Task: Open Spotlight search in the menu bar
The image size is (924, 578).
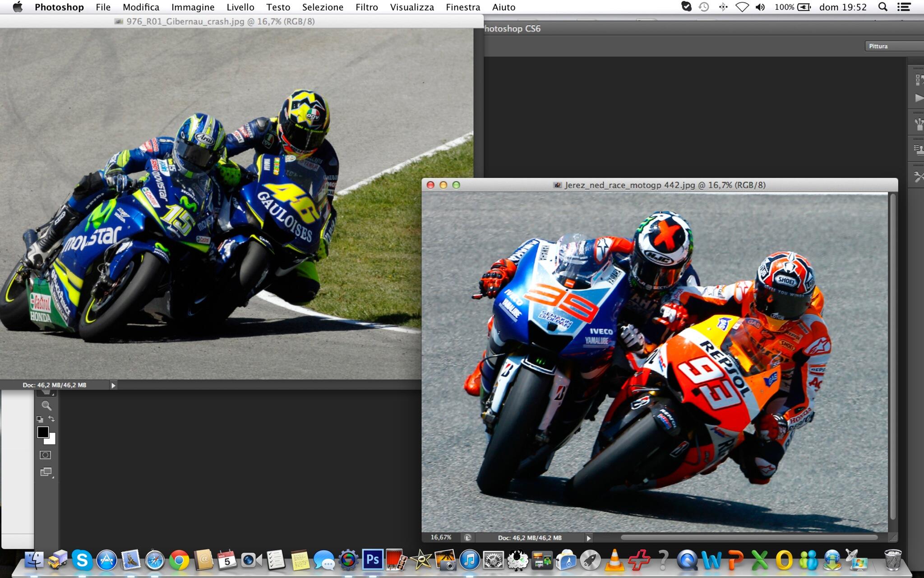Action: (x=883, y=7)
